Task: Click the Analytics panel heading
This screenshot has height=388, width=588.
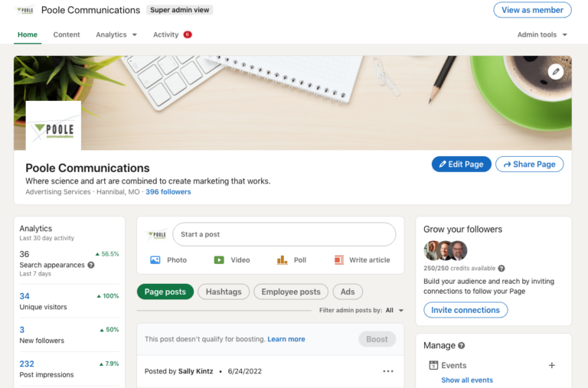Action: (36, 228)
